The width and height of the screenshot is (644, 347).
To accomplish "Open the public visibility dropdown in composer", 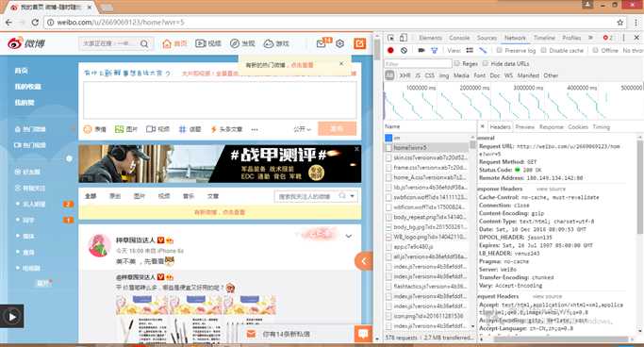I will (303, 129).
